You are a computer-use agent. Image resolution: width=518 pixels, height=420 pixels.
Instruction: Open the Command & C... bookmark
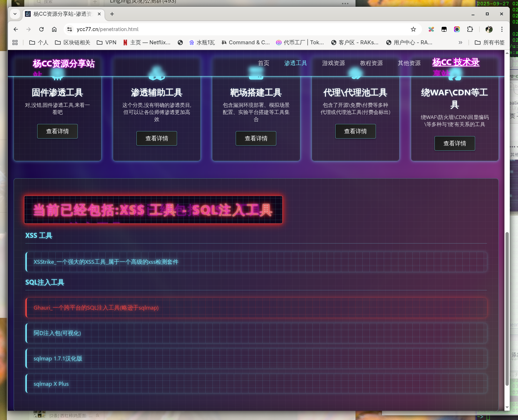click(x=246, y=42)
